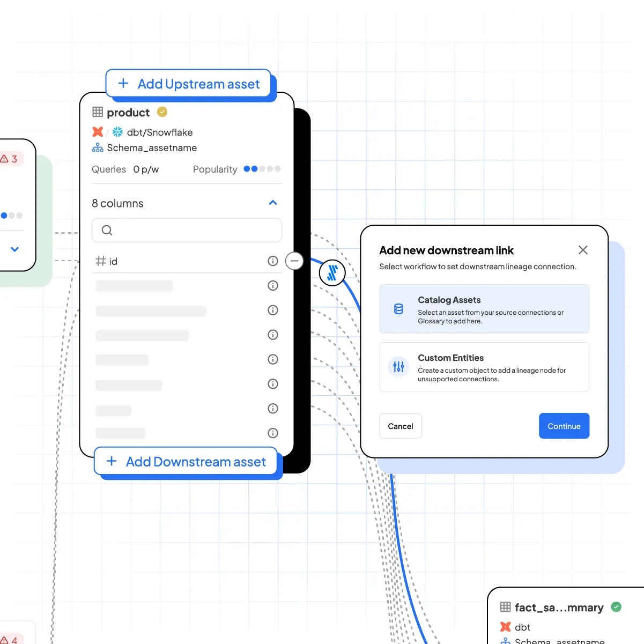Select the dbt icon next to product
The width and height of the screenshot is (644, 644).
(98, 132)
